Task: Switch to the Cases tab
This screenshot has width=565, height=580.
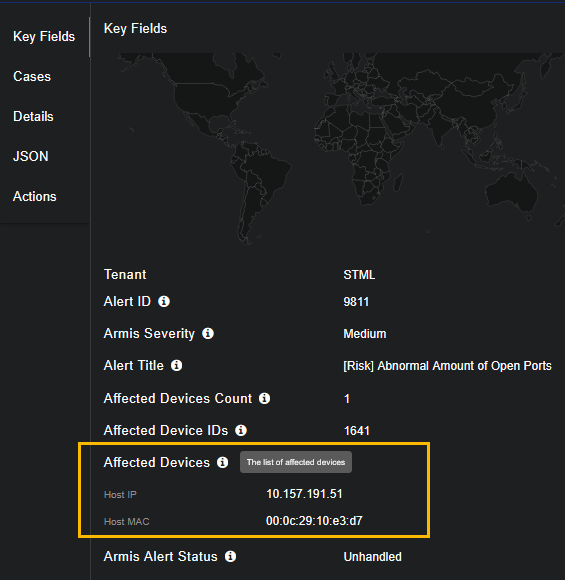Action: pyautogui.click(x=32, y=77)
